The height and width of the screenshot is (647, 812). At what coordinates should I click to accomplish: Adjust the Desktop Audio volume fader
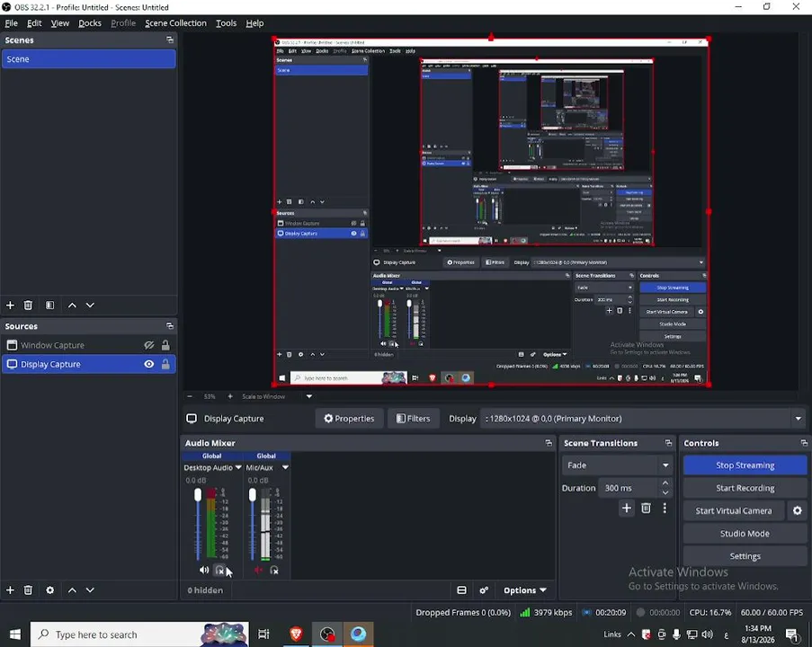coord(198,495)
